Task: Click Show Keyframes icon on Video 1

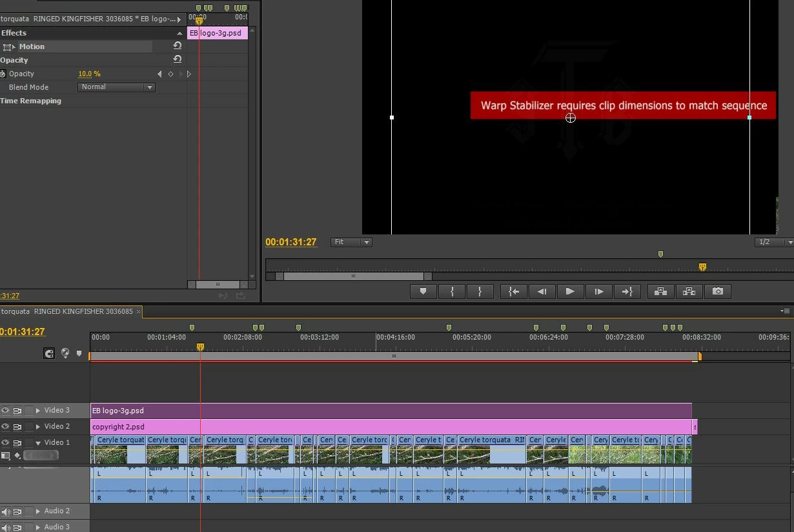Action: click(17, 455)
